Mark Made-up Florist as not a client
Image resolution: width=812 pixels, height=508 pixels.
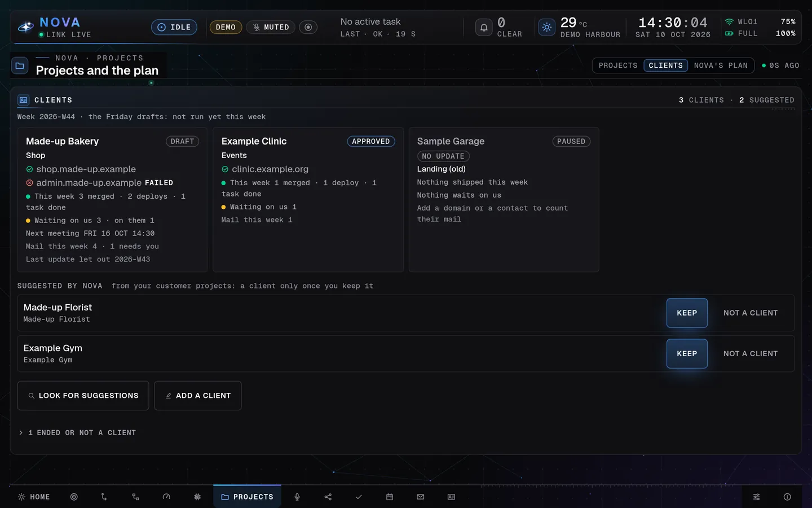click(x=751, y=313)
